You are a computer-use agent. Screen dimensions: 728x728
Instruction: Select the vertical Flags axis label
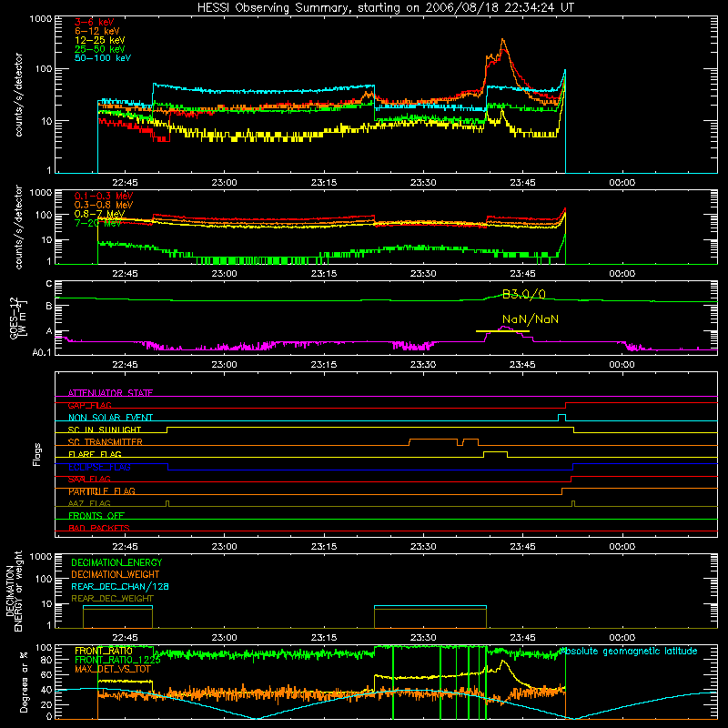(37, 454)
